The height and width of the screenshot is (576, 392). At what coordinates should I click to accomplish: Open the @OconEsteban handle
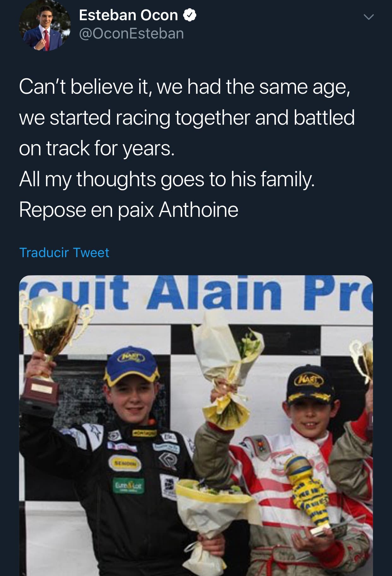tap(131, 33)
